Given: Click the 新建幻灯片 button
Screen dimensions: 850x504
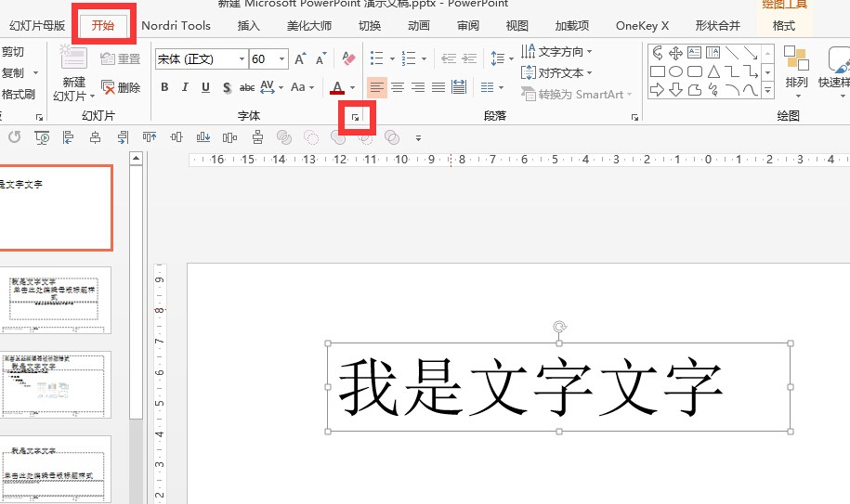Looking at the screenshot, I should [72, 74].
